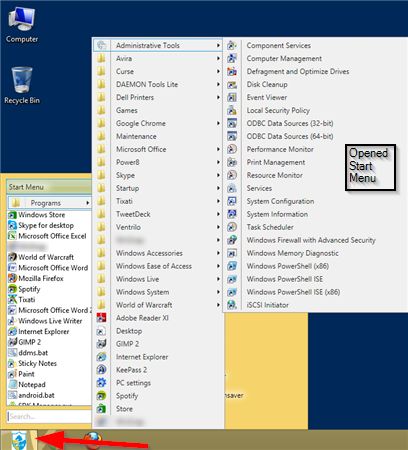Click the GIMP 2 icon in Programs list
This screenshot has width=408, height=450.
pos(101,344)
